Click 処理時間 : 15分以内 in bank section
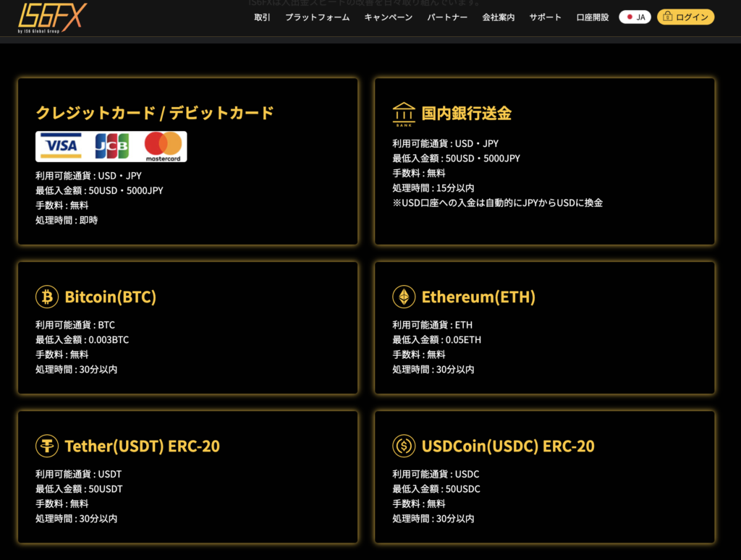741x560 pixels. 433,188
